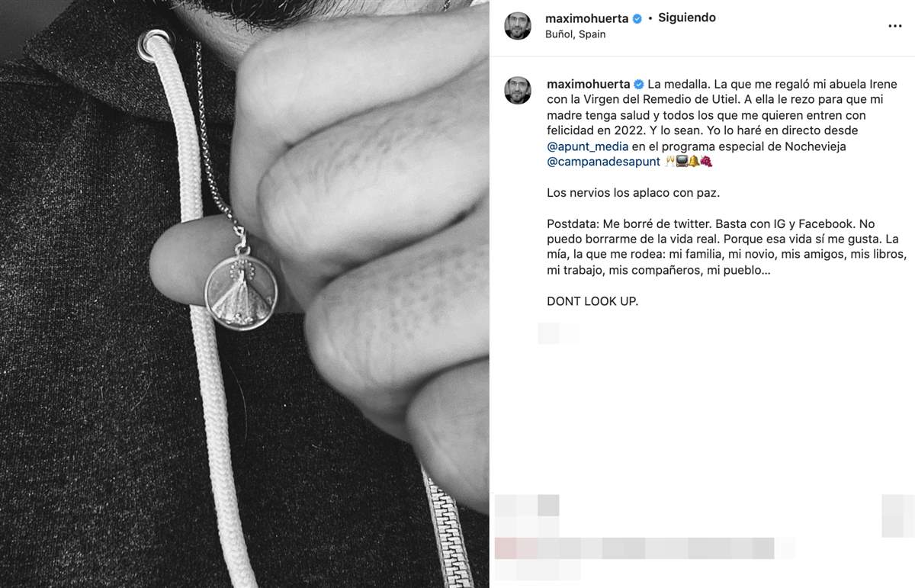Image resolution: width=915 pixels, height=588 pixels.
Task: Follow the @apunt_media mention link
Action: [582, 146]
